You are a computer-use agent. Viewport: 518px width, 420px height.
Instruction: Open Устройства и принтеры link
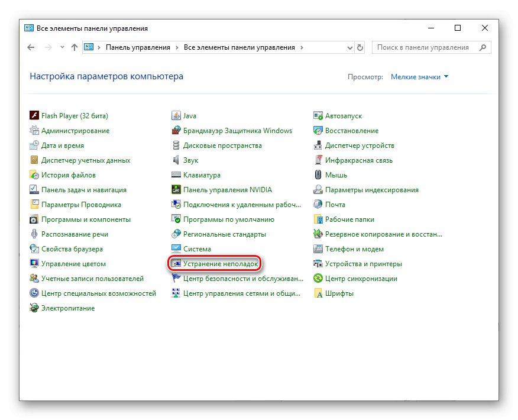coord(364,264)
